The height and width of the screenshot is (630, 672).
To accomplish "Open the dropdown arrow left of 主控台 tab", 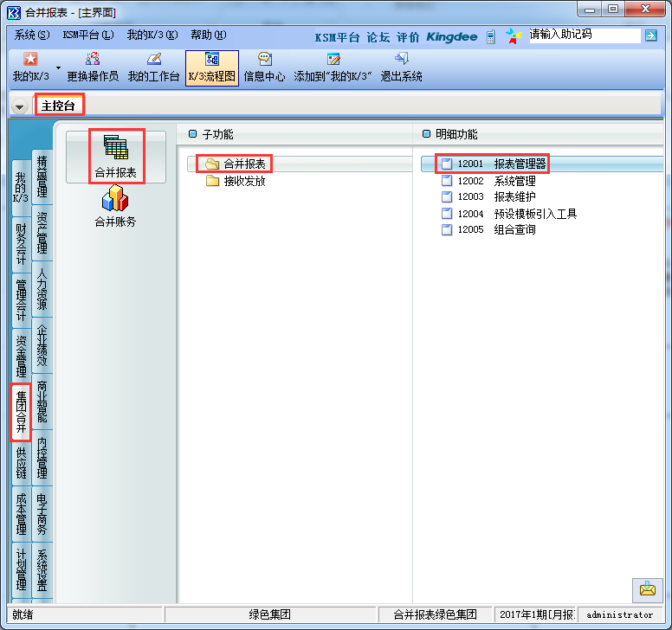I will click(20, 106).
